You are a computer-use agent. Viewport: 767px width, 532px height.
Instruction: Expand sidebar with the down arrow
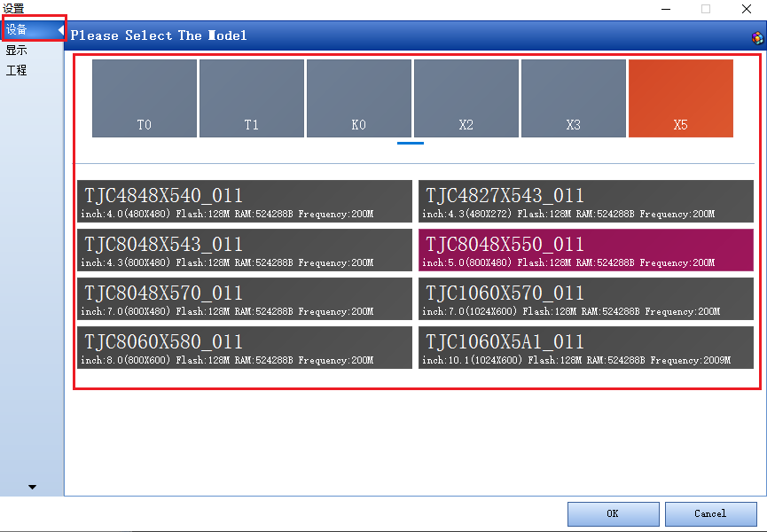[33, 487]
